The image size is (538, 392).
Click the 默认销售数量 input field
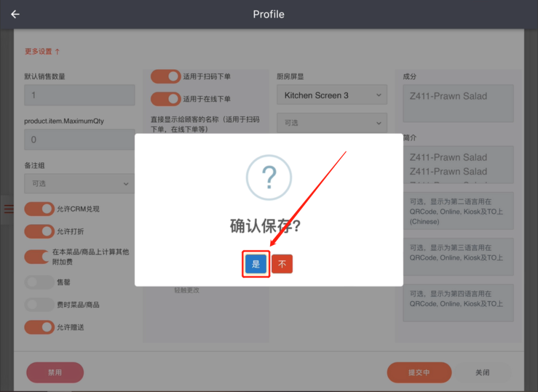tap(80, 95)
